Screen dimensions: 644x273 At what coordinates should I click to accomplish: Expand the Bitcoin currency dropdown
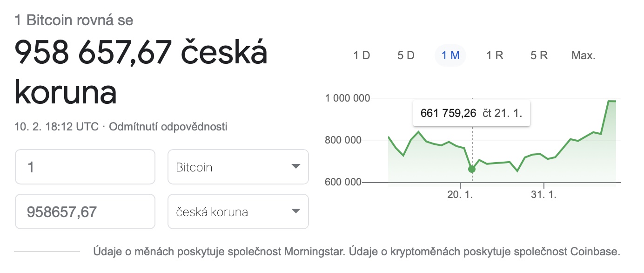point(238,167)
